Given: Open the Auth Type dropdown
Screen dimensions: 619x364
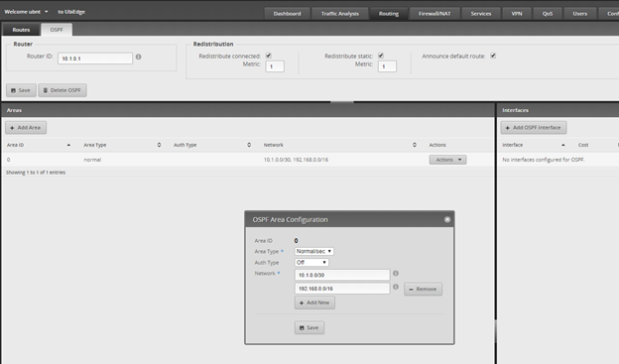Looking at the screenshot, I should point(311,262).
